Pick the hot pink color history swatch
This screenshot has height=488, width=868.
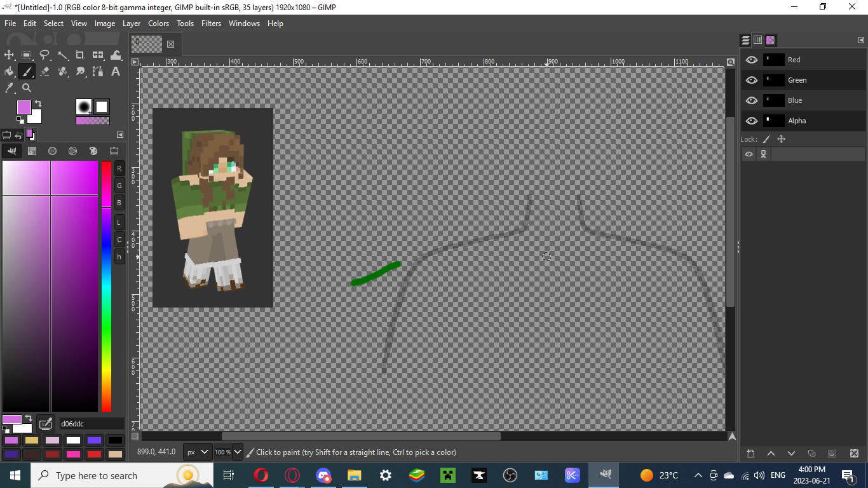tap(74, 454)
